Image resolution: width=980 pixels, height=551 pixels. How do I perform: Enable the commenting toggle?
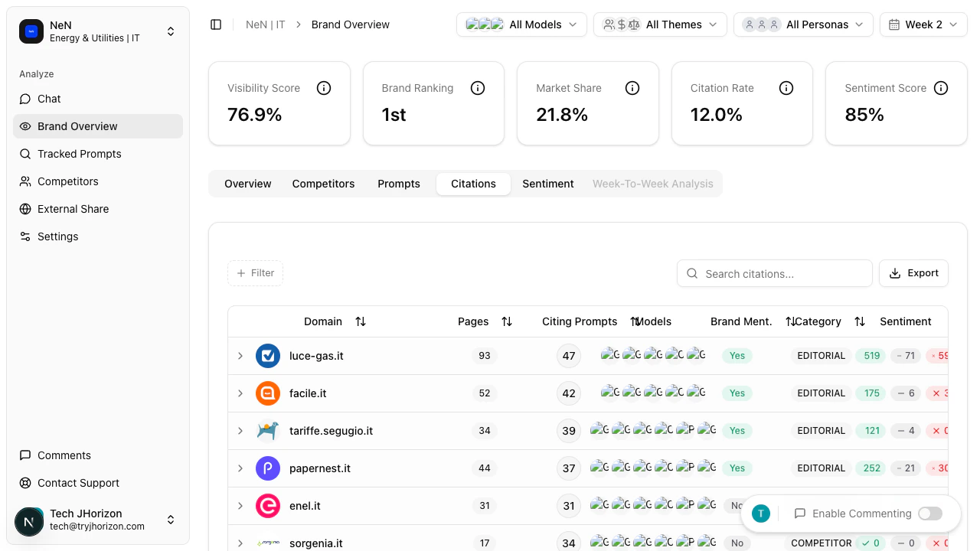[x=929, y=514]
